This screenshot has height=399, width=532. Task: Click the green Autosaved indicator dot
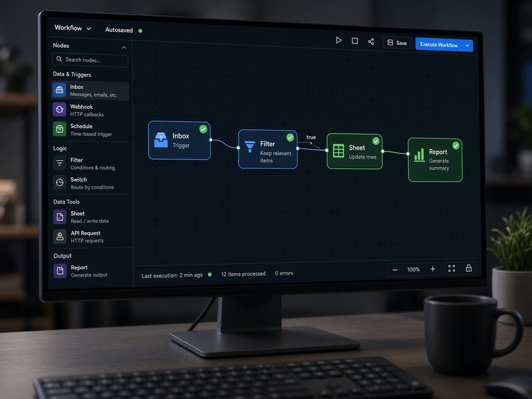[x=140, y=31]
